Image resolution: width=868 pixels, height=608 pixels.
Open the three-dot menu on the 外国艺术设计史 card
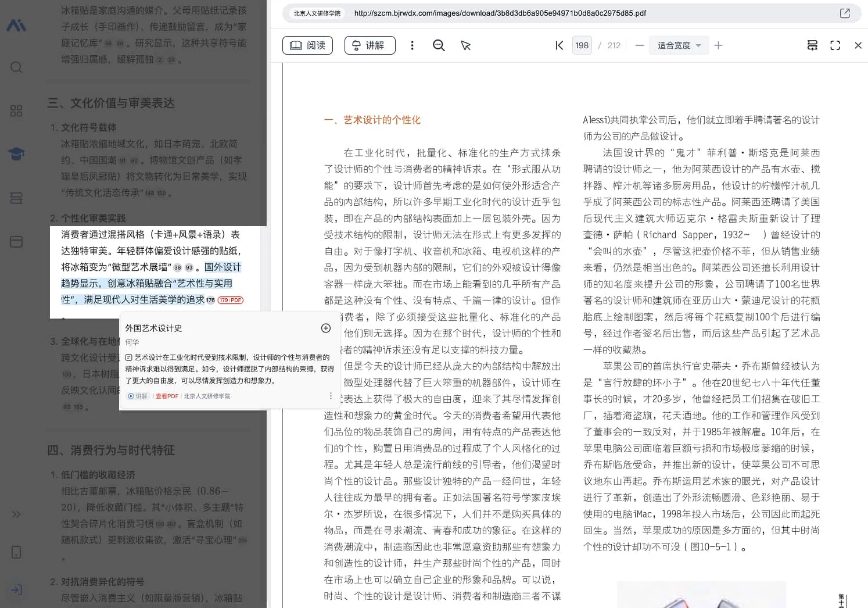click(331, 395)
